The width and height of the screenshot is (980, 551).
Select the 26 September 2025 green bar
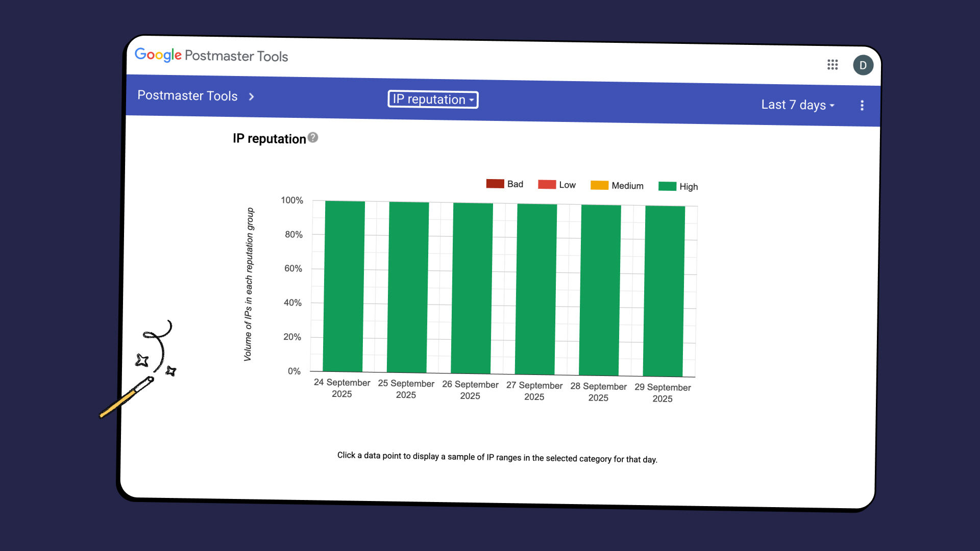[472, 288]
